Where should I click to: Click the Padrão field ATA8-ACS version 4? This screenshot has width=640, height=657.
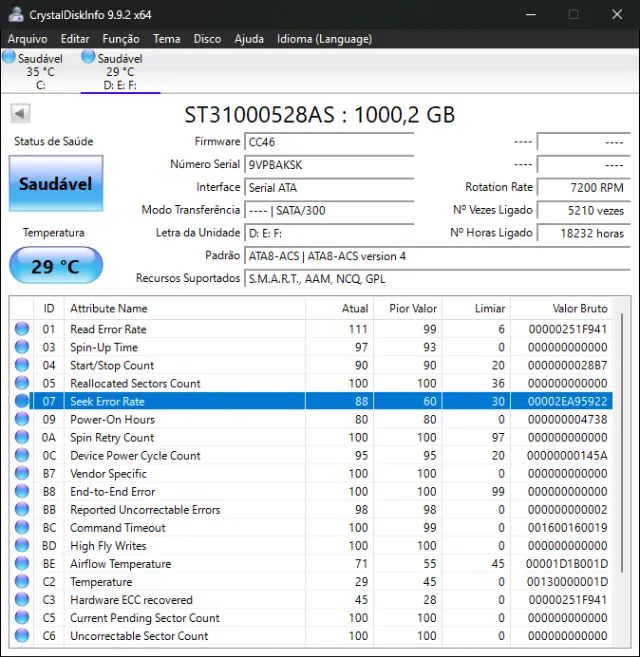[x=437, y=256]
